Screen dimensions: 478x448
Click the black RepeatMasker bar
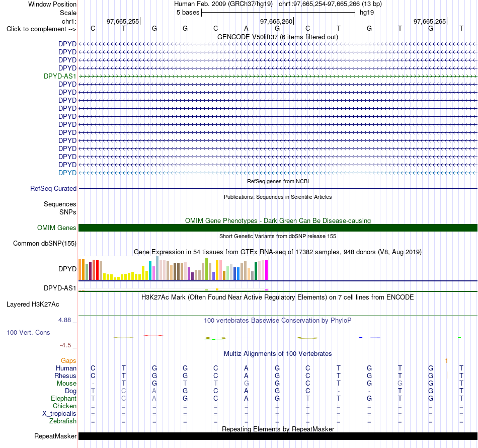(x=278, y=436)
